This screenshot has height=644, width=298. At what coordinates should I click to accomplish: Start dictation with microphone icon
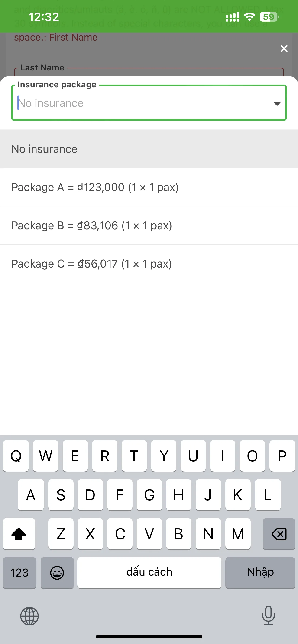point(268,615)
